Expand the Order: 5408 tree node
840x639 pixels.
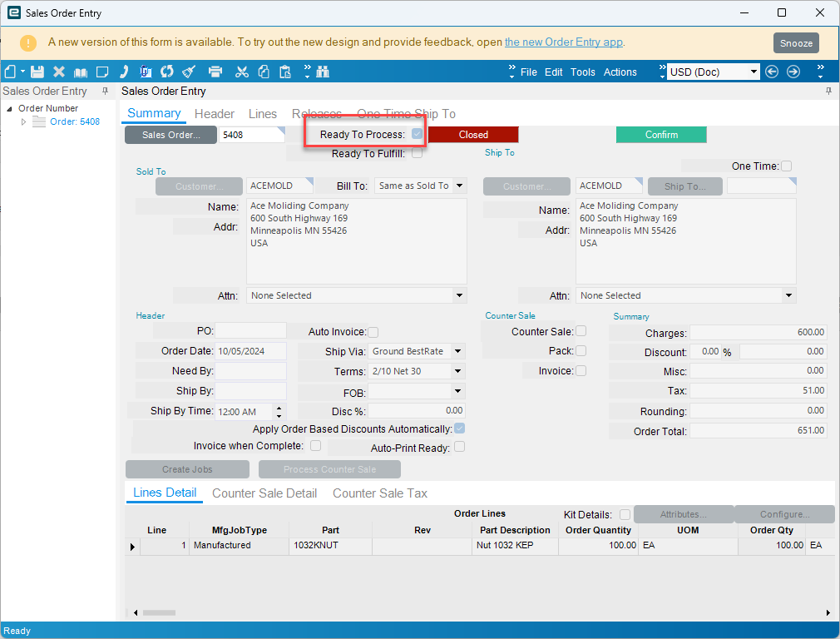(24, 122)
